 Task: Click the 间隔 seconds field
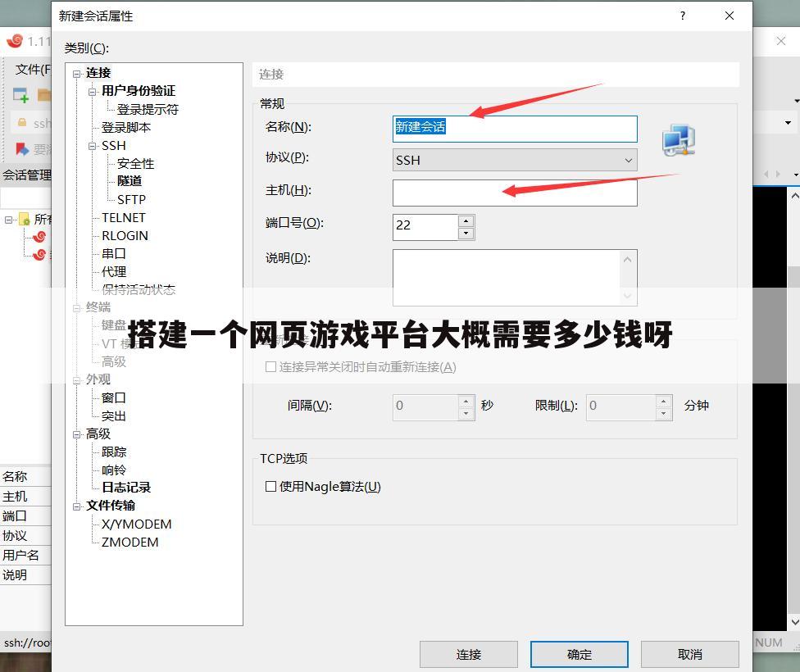pos(425,407)
